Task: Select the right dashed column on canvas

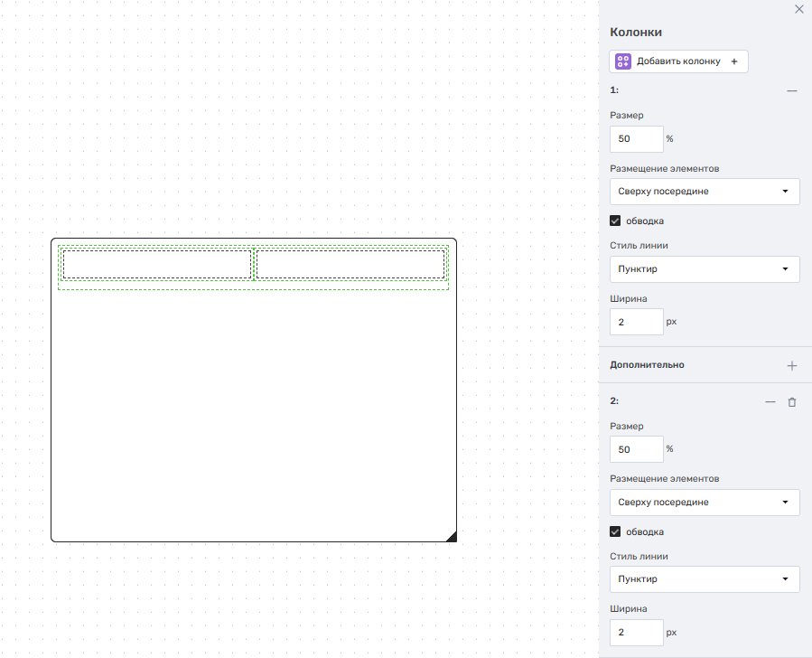Action: tap(350, 264)
